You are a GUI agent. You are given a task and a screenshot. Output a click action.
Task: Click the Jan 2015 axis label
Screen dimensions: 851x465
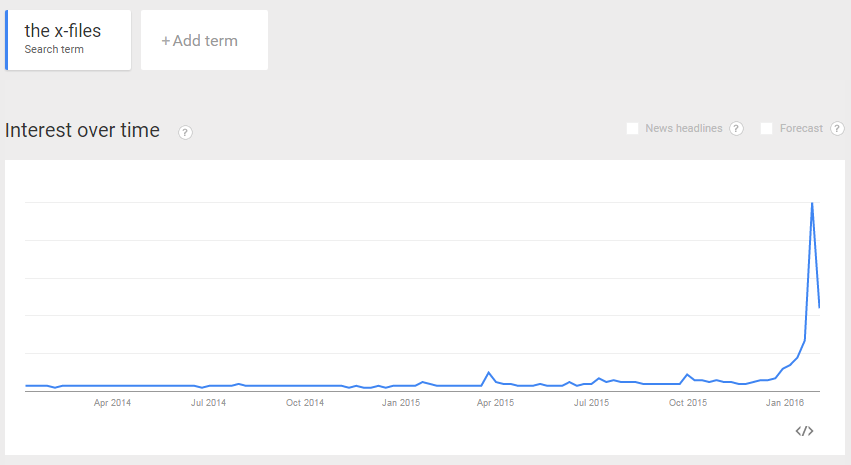pos(401,403)
